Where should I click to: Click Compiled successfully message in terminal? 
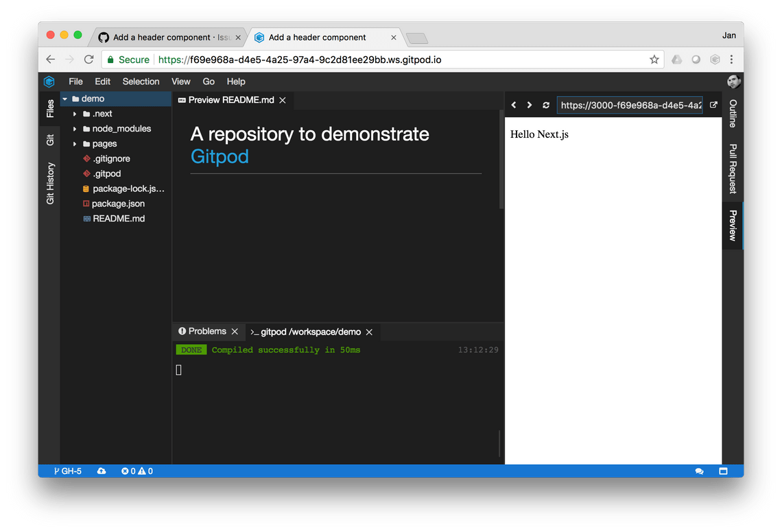point(286,350)
